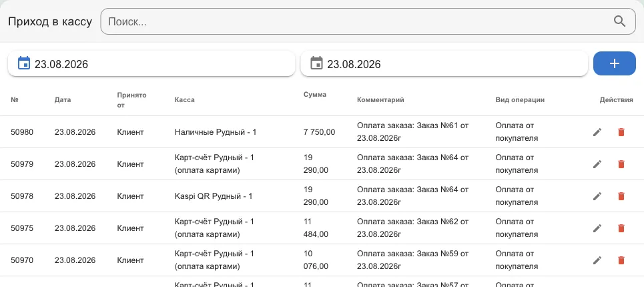Edit receipt 50979 with pencil icon
The image size is (644, 287).
point(597,164)
